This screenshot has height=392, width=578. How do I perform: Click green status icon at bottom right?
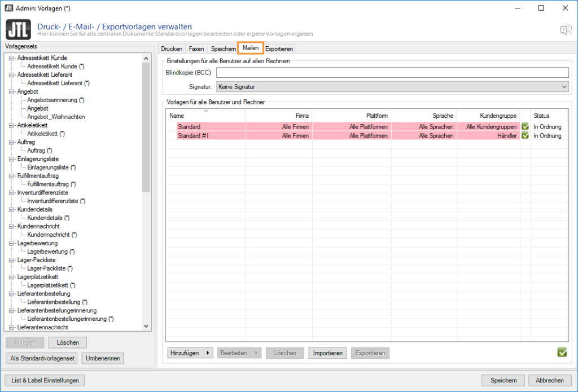[x=562, y=353]
